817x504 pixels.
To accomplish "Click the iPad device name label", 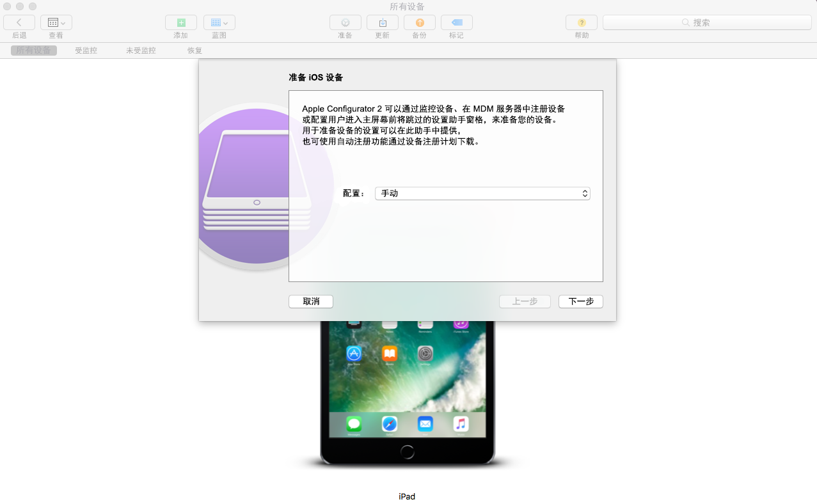I will click(407, 496).
